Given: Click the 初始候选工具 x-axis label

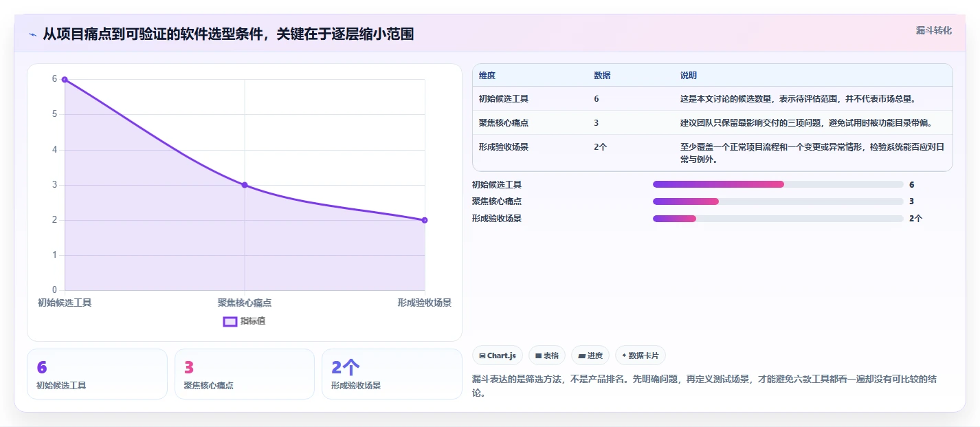Looking at the screenshot, I should tap(65, 303).
